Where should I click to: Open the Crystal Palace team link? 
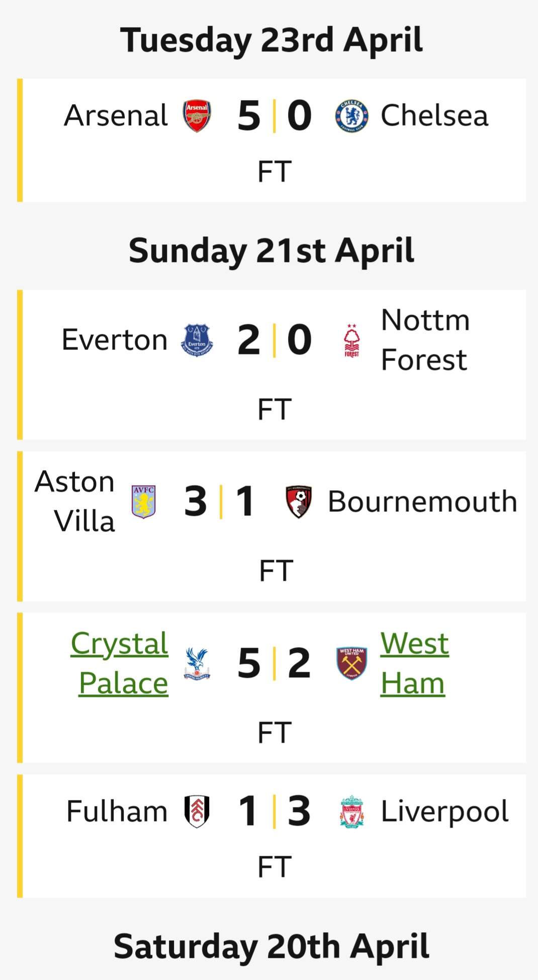coord(120,663)
